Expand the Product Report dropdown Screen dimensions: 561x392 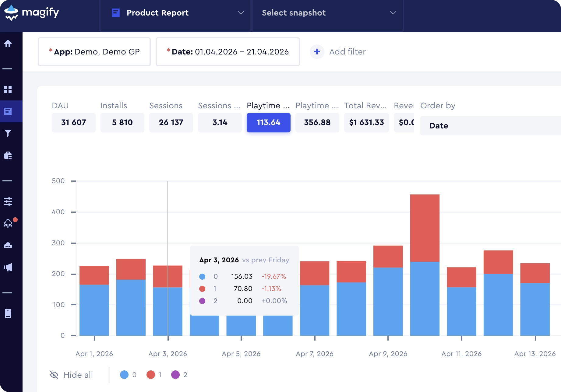[175, 13]
